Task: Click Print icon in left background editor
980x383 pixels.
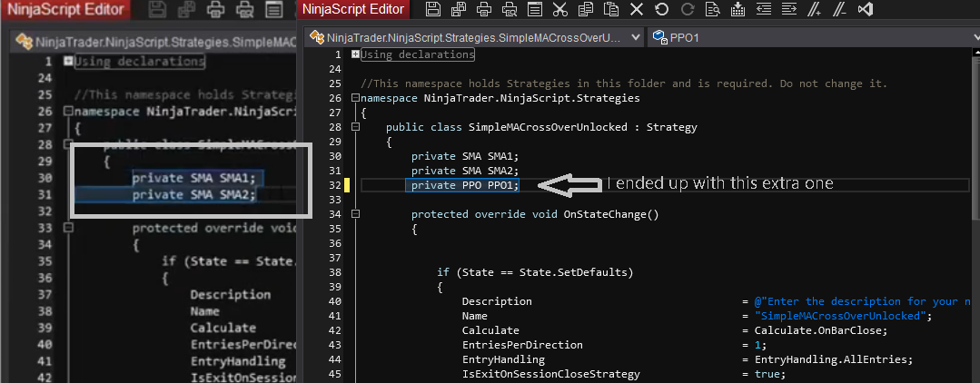Action: [x=215, y=9]
